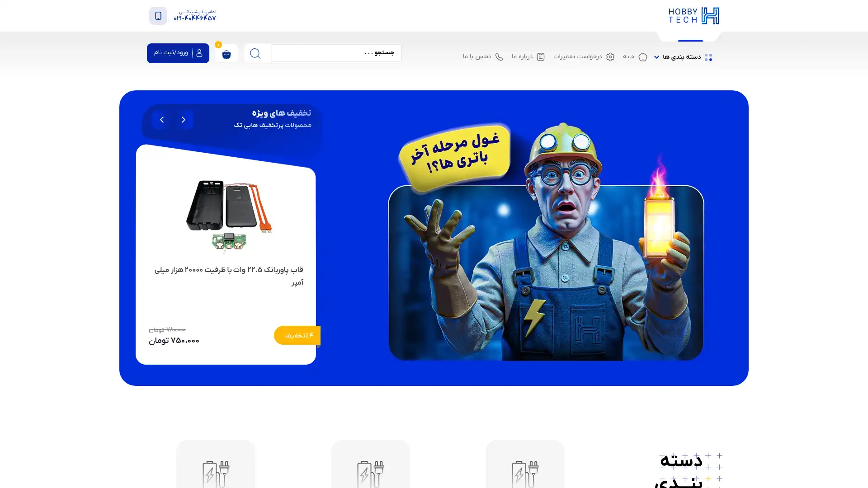Click the search magnifier icon
Image resolution: width=868 pixels, height=488 pixels.
pos(255,53)
